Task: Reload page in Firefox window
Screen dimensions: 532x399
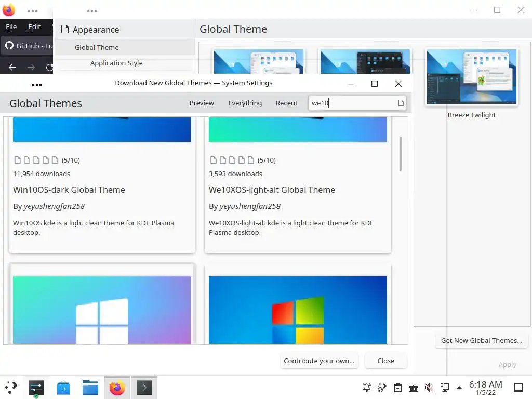Action: pos(49,67)
